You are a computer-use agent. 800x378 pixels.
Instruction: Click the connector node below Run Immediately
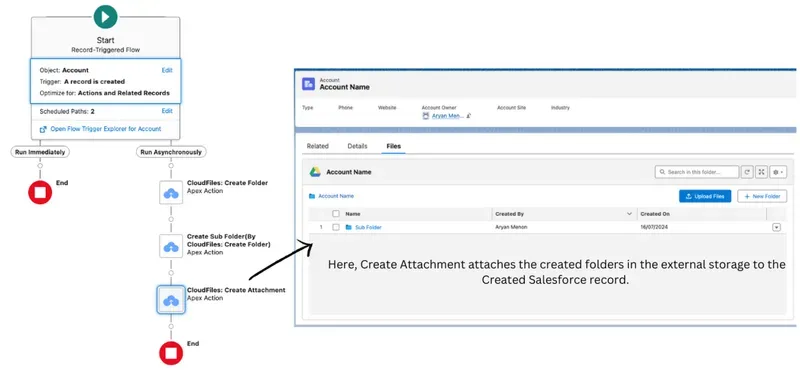click(x=40, y=166)
